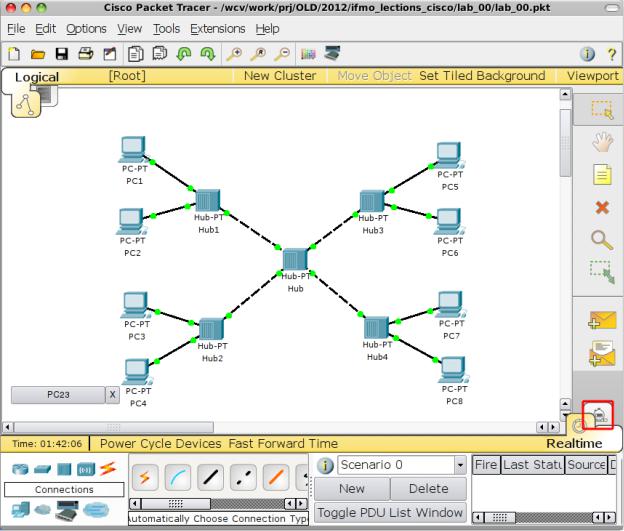Image resolution: width=624 pixels, height=531 pixels.
Task: Open Custom Devices Dialog icon
Action: [x=332, y=53]
